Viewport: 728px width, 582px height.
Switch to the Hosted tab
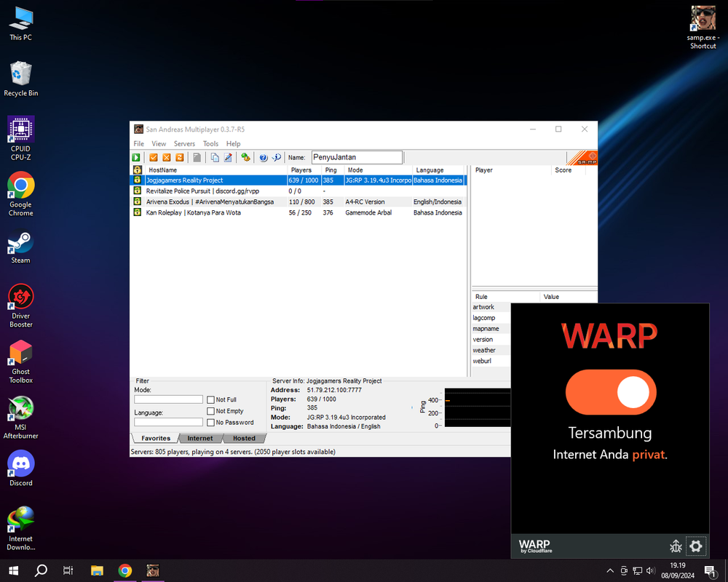pyautogui.click(x=244, y=438)
